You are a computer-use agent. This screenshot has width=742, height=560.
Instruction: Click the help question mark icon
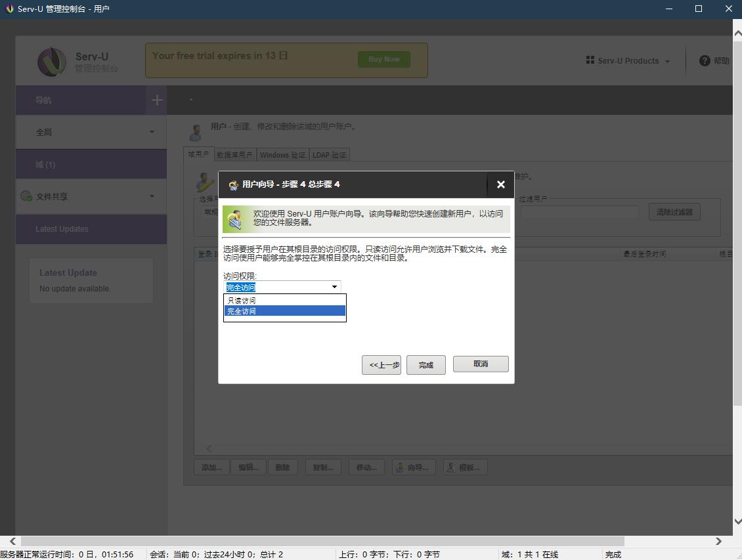tap(705, 60)
